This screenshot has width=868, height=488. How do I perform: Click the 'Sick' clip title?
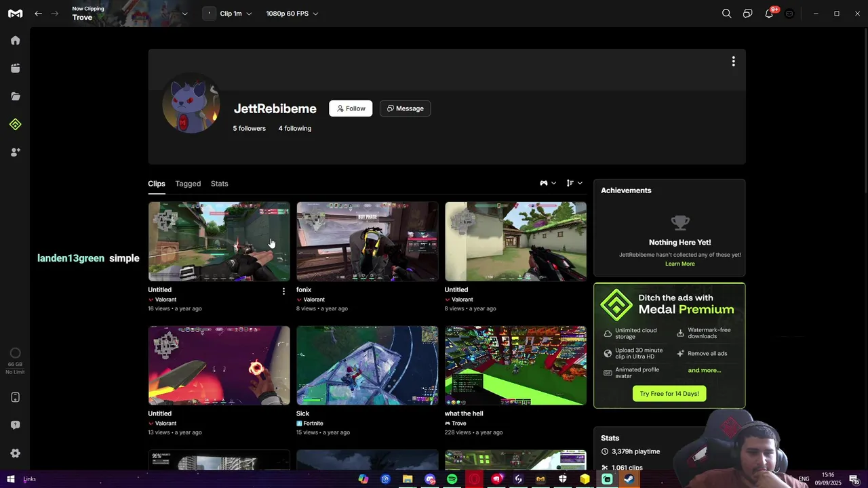(302, 413)
